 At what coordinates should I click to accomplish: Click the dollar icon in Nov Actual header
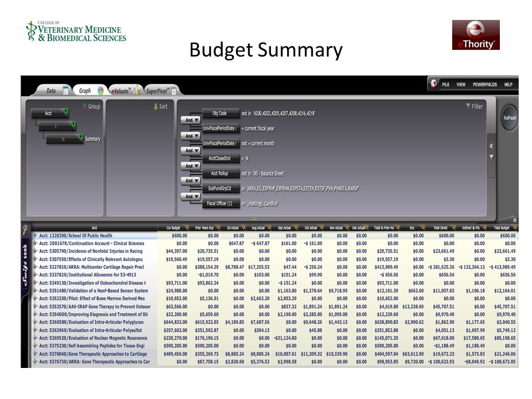347,227
